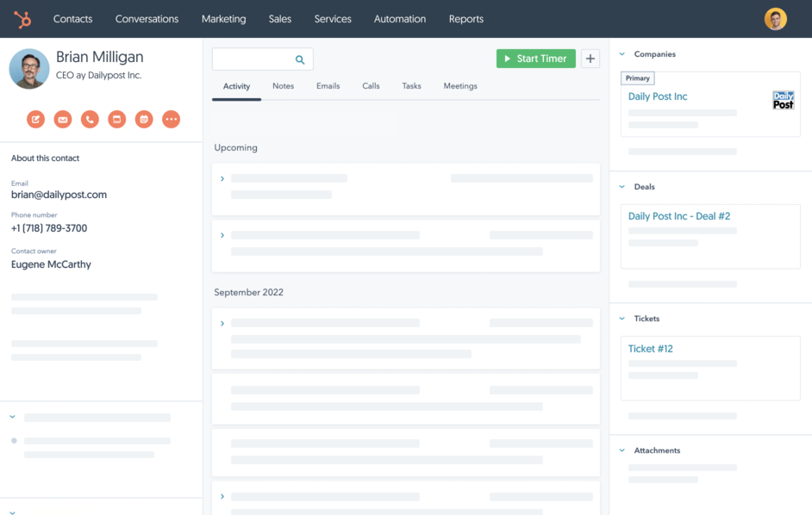
Task: Click the HubSpot sprocket logo
Action: click(x=22, y=18)
